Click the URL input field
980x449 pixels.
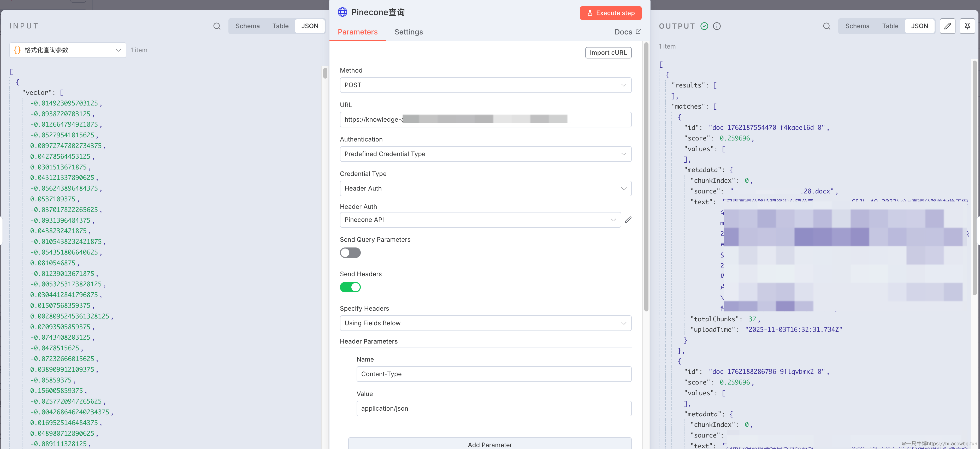485,120
